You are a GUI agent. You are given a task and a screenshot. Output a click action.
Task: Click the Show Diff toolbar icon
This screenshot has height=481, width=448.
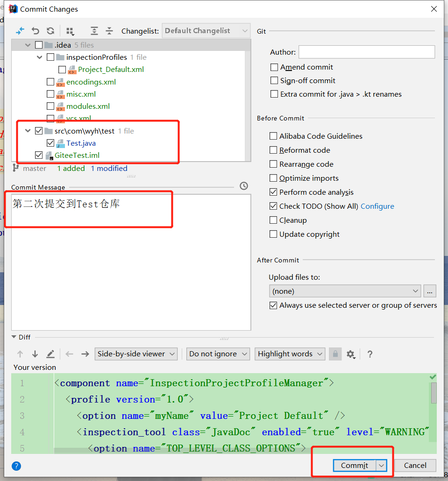pos(20,31)
